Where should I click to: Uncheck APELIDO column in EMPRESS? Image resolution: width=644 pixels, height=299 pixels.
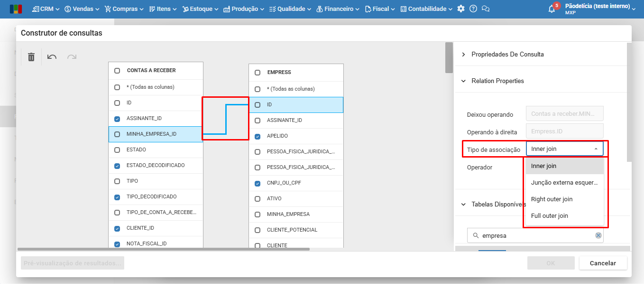258,136
